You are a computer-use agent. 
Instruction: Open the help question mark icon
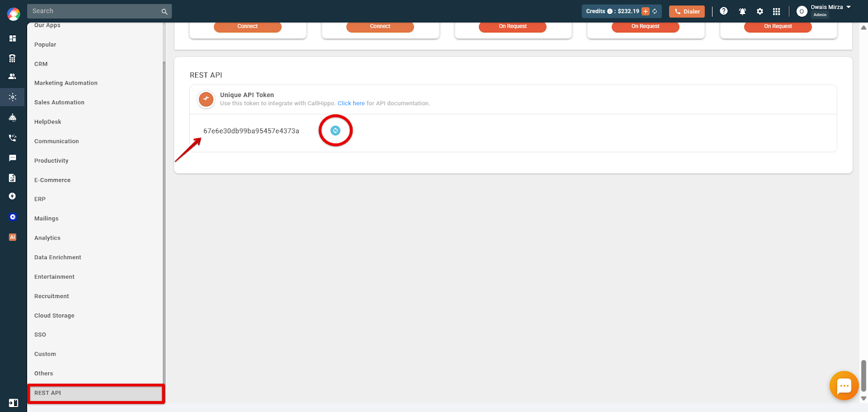724,11
